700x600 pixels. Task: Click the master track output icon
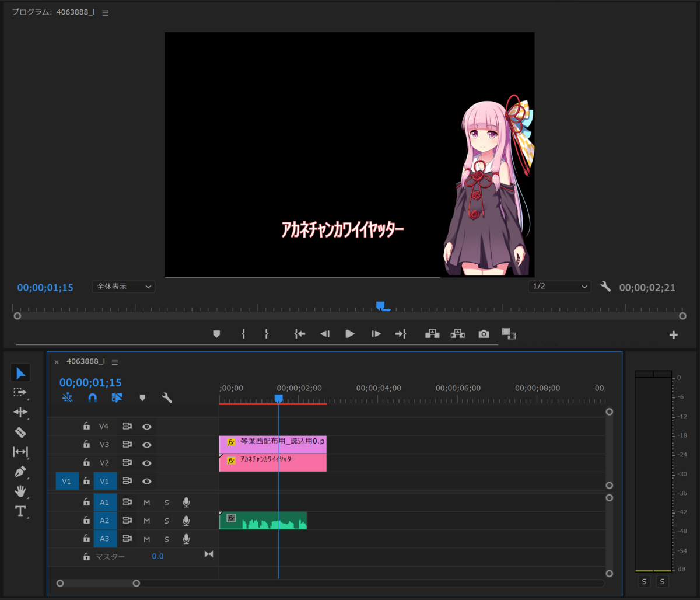click(x=209, y=554)
